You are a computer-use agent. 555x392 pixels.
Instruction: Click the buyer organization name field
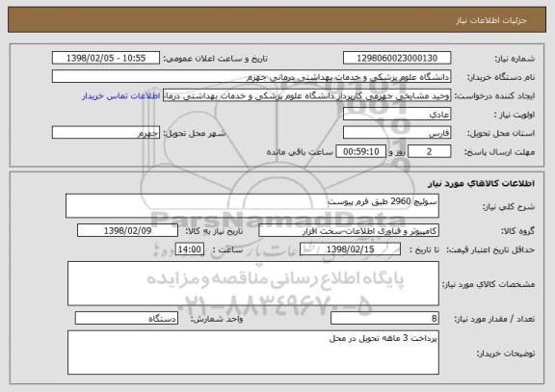pyautogui.click(x=251, y=77)
